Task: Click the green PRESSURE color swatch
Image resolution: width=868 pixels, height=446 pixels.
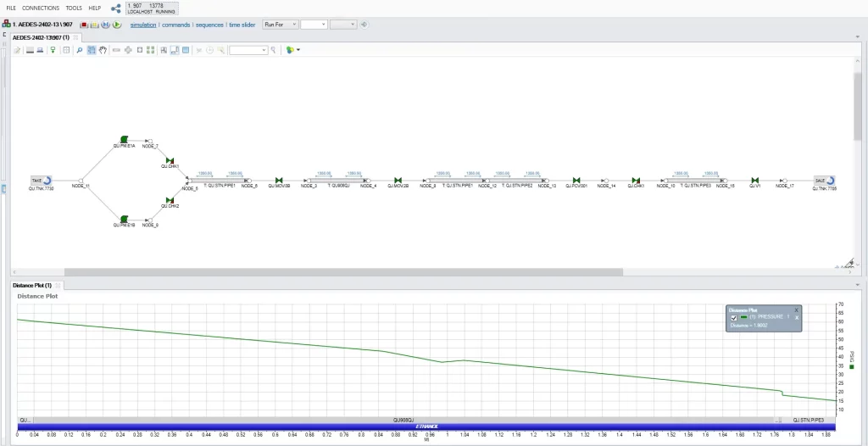Action: [743, 317]
